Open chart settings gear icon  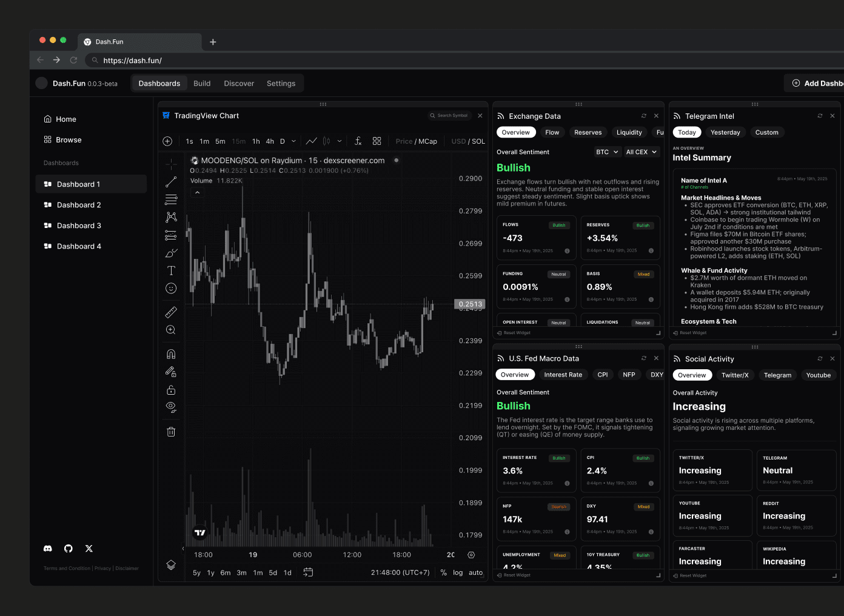(471, 555)
